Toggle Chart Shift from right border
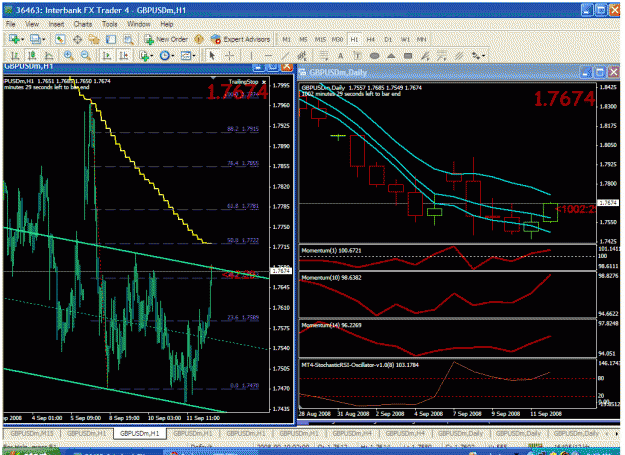625x455 pixels. pyautogui.click(x=124, y=56)
